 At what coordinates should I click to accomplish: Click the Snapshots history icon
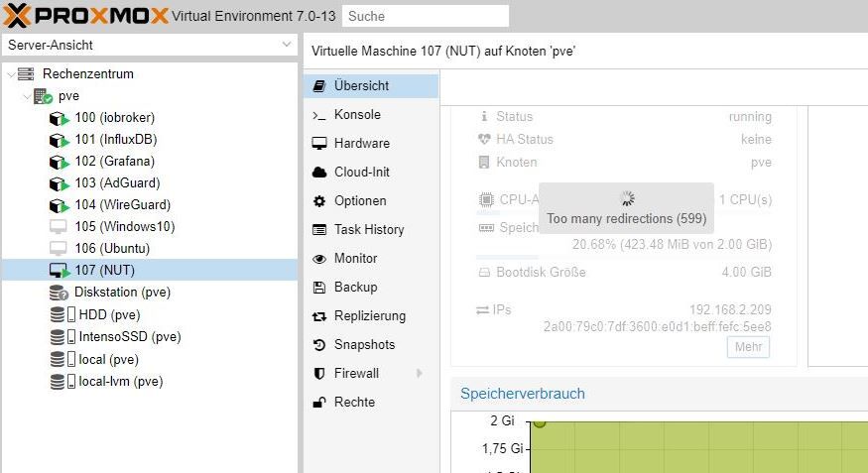(319, 345)
